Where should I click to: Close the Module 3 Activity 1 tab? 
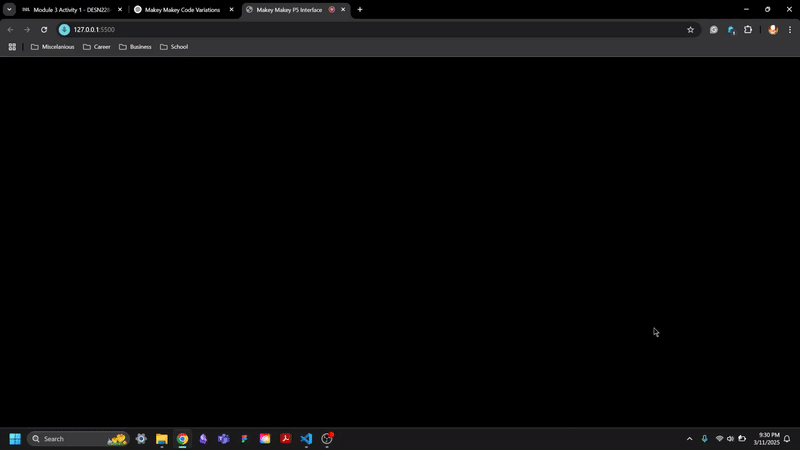tap(120, 10)
